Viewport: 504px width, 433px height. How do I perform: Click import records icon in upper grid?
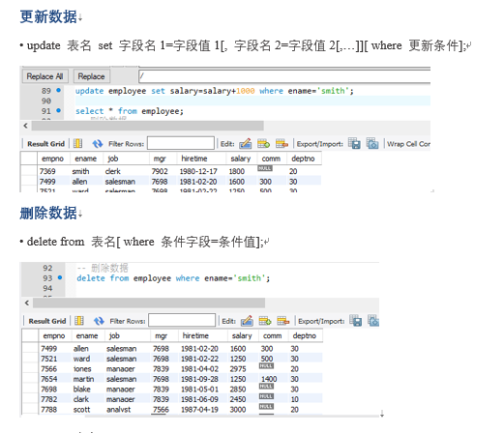coord(372,144)
